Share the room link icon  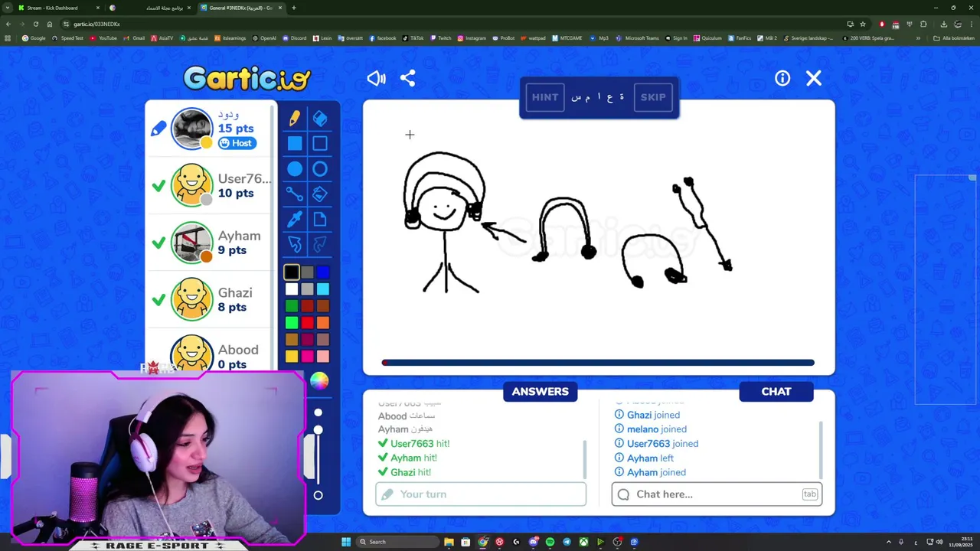coord(408,78)
